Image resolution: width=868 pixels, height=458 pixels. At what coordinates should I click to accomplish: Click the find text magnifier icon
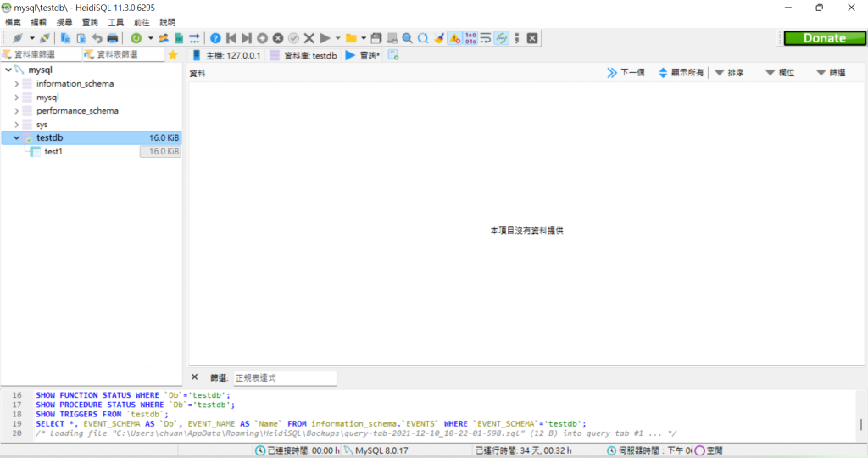coord(408,38)
